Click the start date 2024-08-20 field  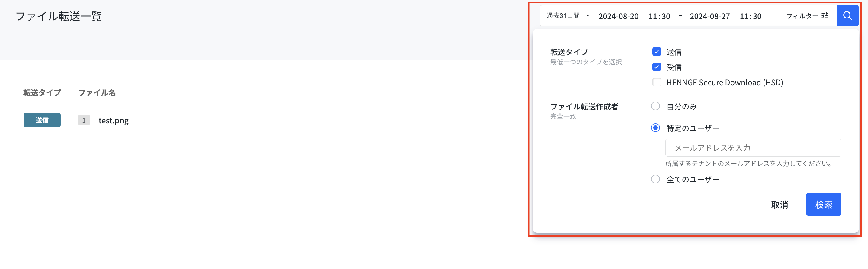(618, 16)
